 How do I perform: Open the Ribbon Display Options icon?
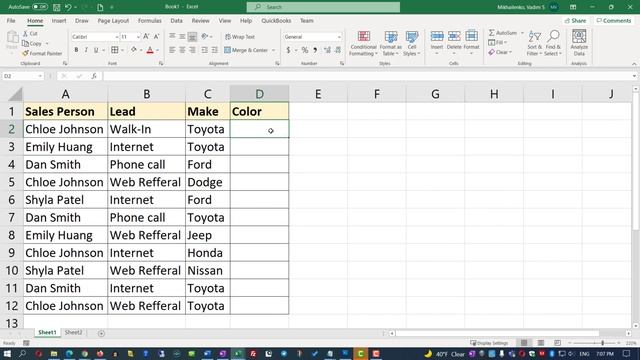point(573,7)
